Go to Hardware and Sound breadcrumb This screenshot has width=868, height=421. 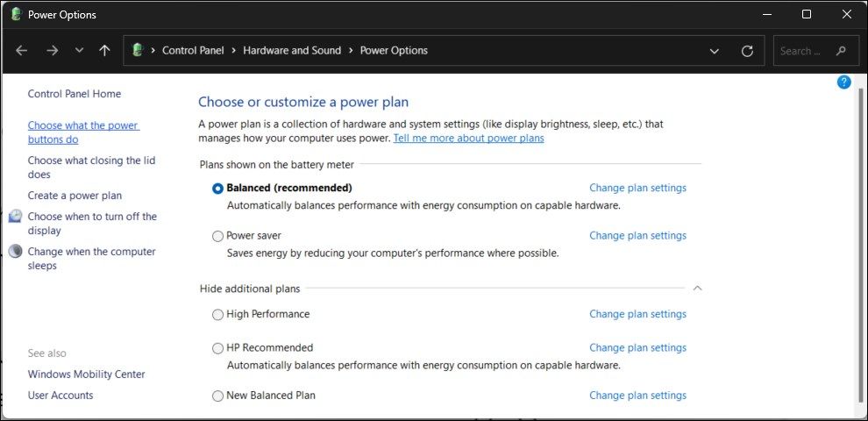click(292, 51)
